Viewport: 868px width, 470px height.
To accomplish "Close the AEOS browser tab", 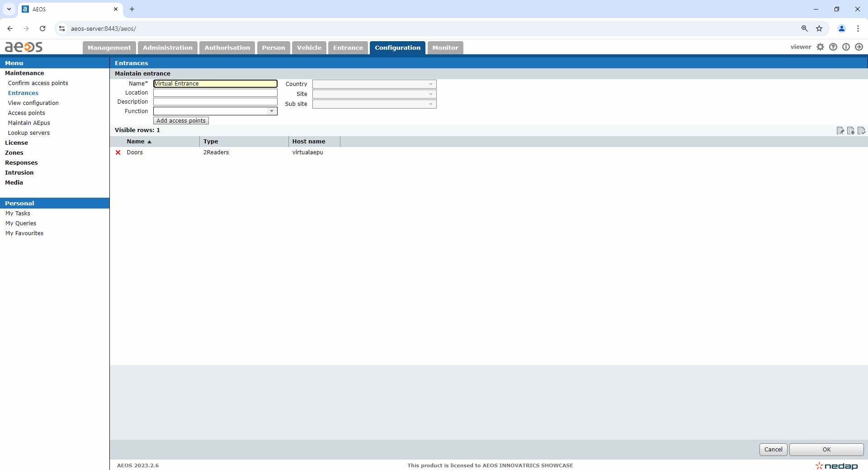I will (x=116, y=9).
